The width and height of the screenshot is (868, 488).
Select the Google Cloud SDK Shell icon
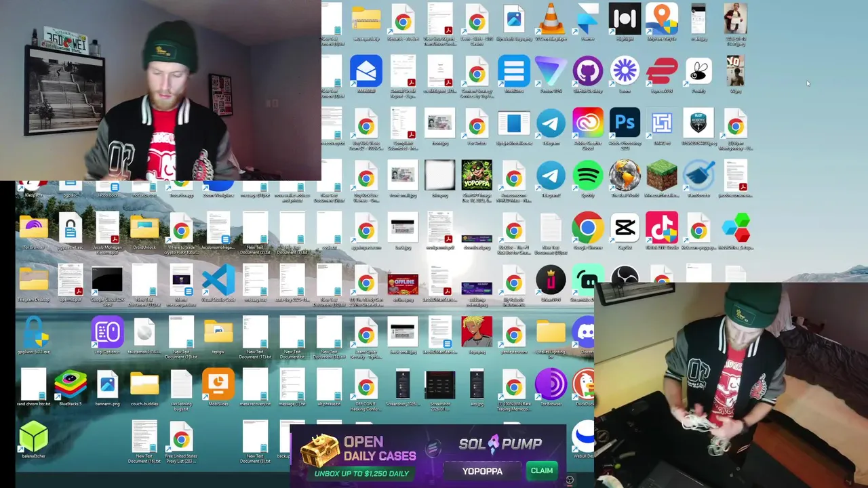coord(107,281)
